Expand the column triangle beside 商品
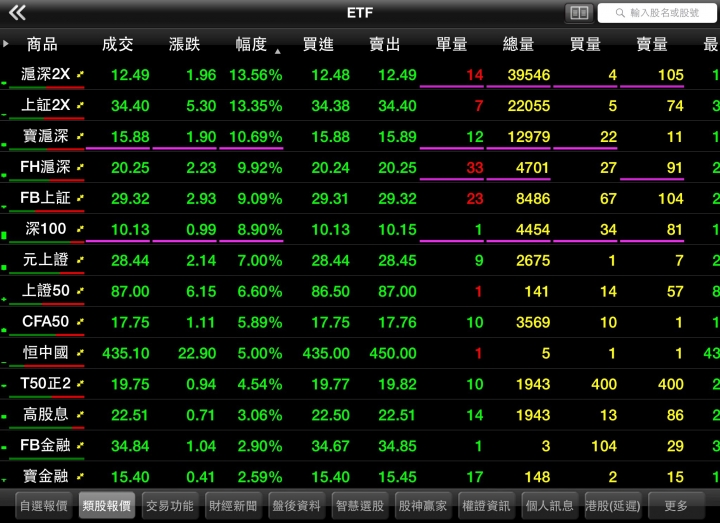Viewport: 720px width, 523px height. (6, 44)
